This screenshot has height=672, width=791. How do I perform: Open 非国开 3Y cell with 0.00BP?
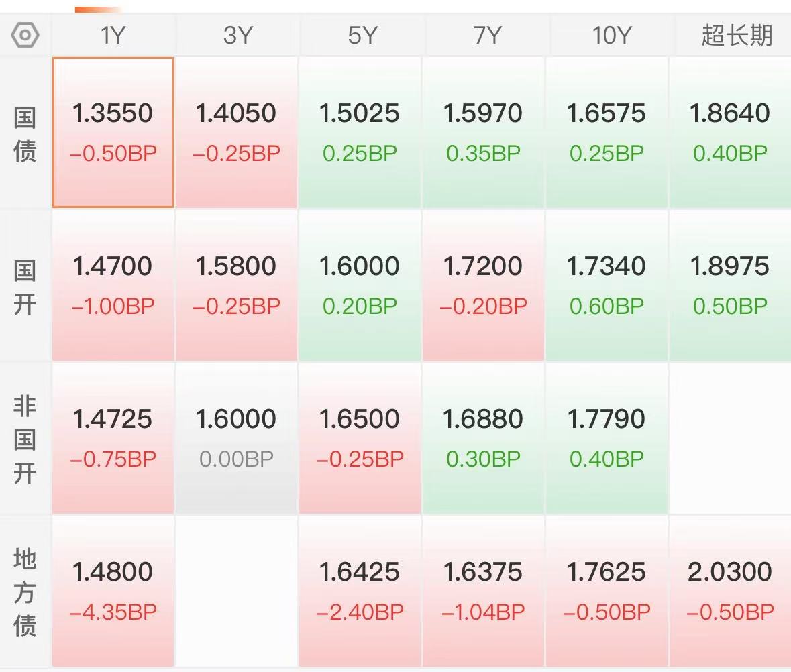pos(237,439)
